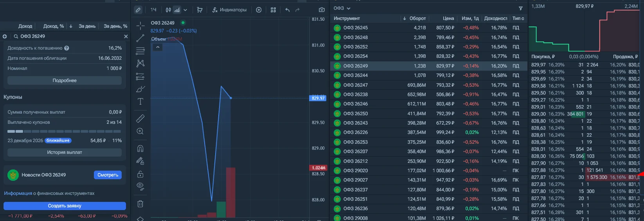Image resolution: width=644 pixels, height=221 pixels.
Task: Sort by the За день column
Action: click(x=87, y=26)
